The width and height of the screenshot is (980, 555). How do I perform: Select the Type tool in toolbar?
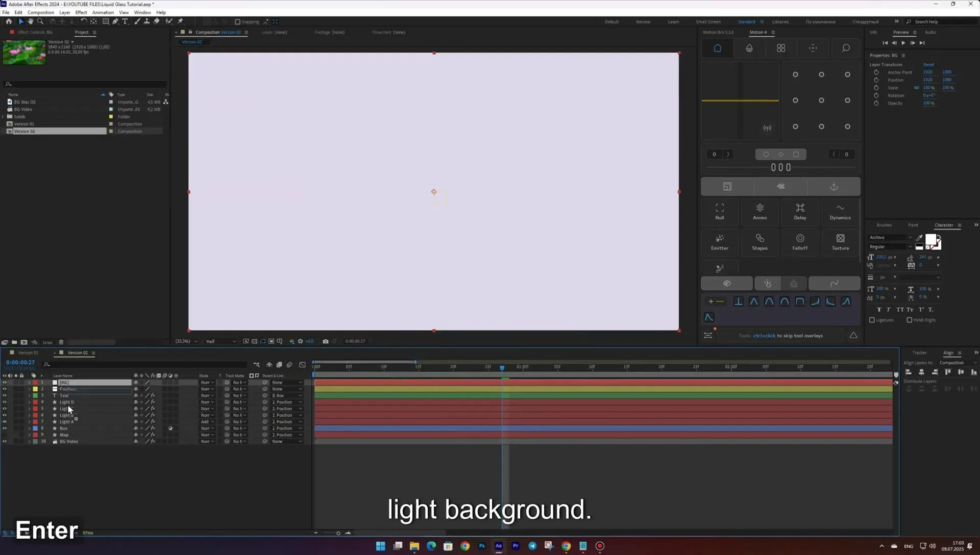pos(125,21)
